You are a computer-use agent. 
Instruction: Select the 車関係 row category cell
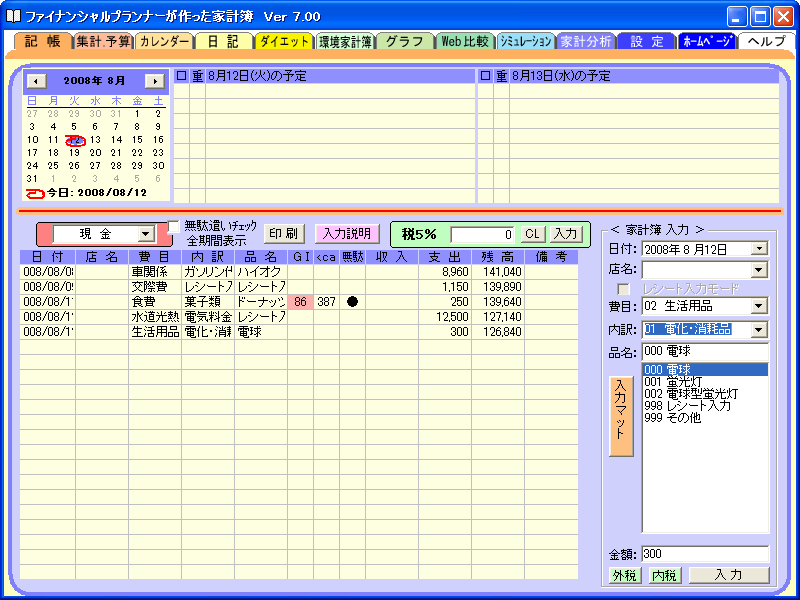(x=155, y=272)
